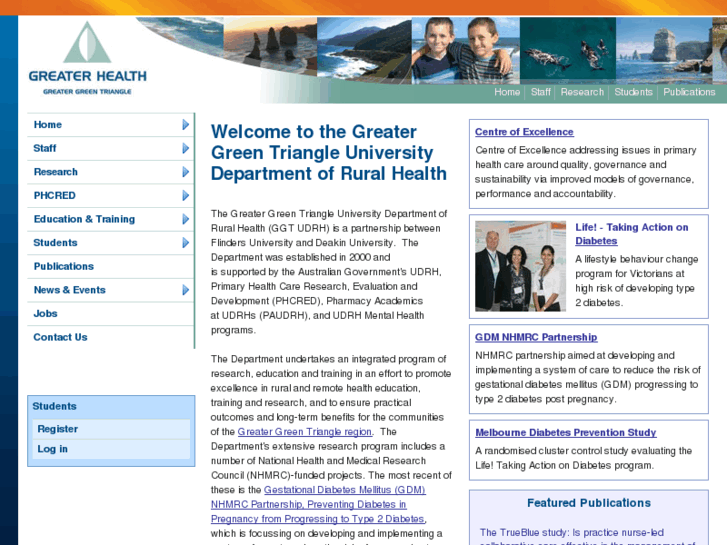Image resolution: width=727 pixels, height=545 pixels.
Task: Go to Publications in top navigation bar
Action: pyautogui.click(x=689, y=92)
